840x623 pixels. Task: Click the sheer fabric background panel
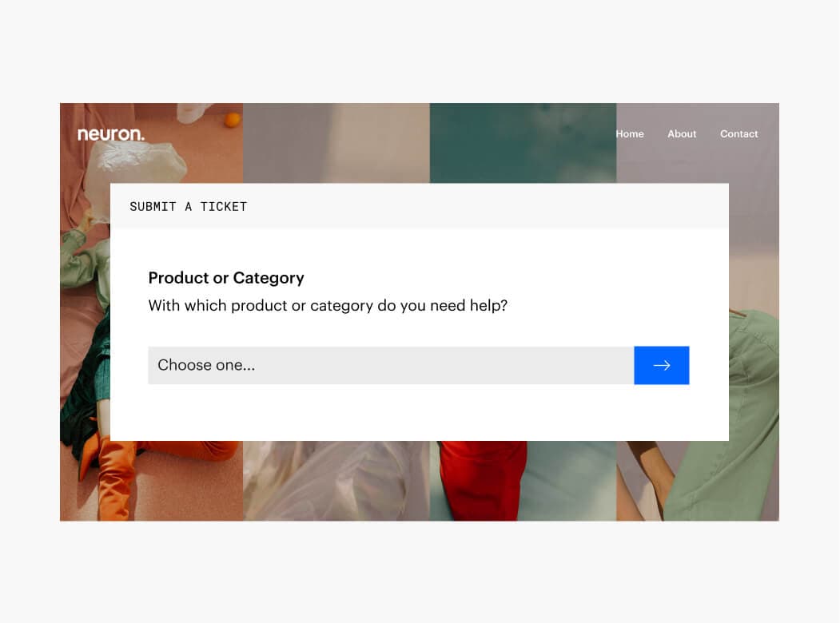[x=336, y=481]
